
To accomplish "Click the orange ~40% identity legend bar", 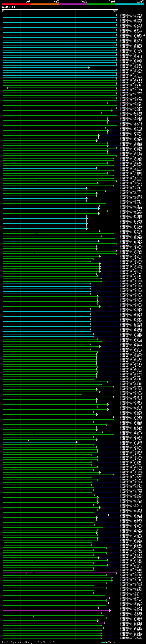I will [45, 4].
